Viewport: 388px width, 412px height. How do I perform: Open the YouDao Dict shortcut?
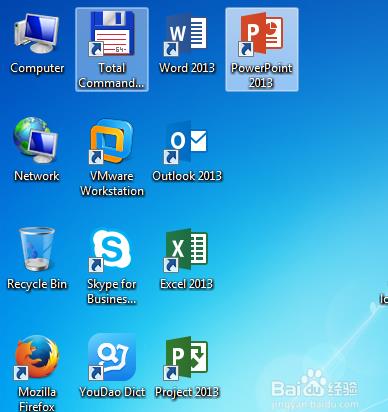[x=111, y=357]
